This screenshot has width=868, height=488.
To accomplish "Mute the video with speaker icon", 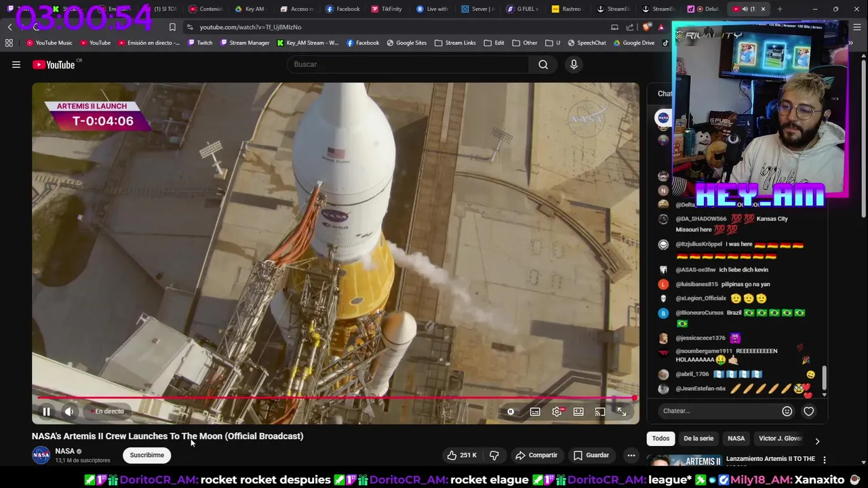I will [69, 411].
